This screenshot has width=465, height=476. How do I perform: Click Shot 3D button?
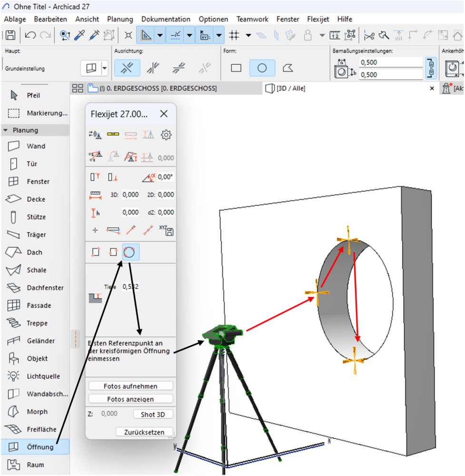tap(153, 415)
